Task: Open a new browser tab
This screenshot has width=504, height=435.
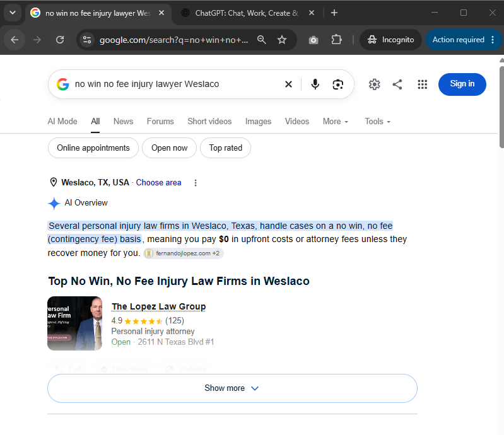Action: click(334, 13)
